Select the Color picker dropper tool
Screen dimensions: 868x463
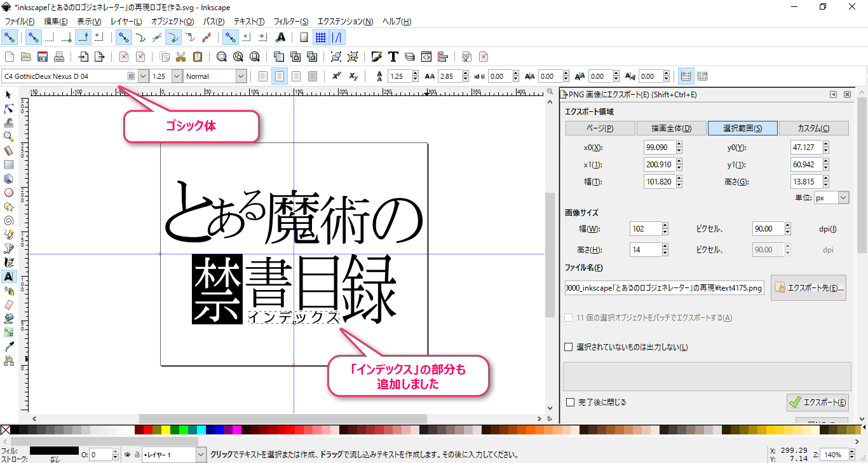[8, 347]
